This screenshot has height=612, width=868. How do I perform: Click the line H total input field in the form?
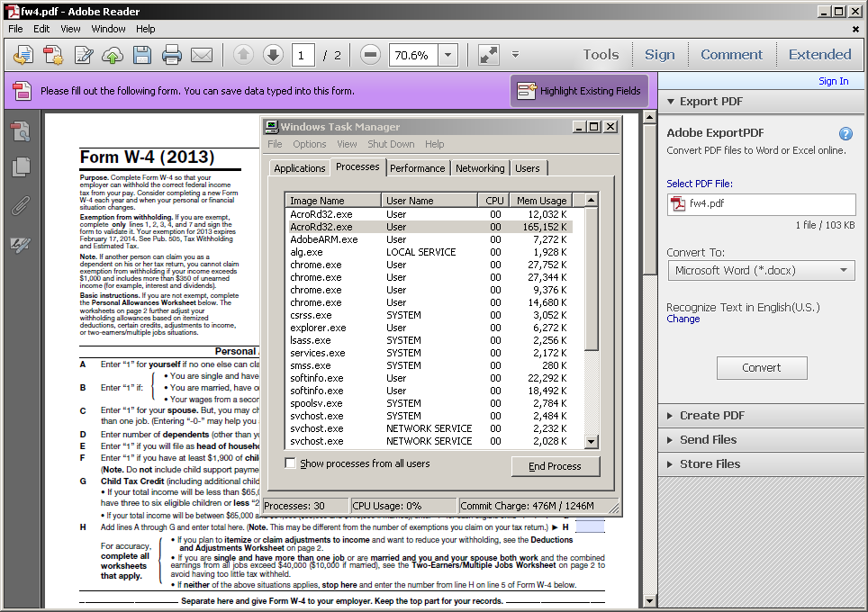click(590, 526)
